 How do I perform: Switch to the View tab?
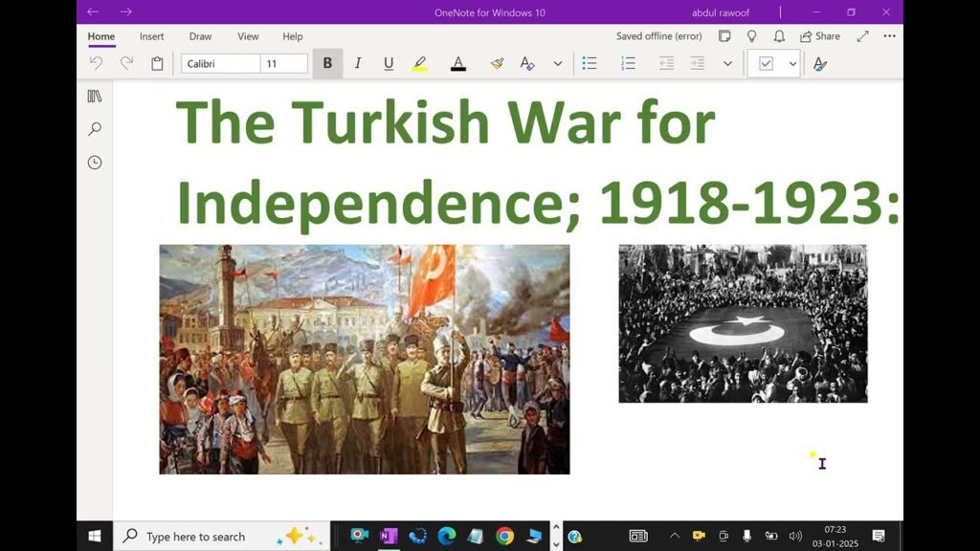(x=248, y=36)
